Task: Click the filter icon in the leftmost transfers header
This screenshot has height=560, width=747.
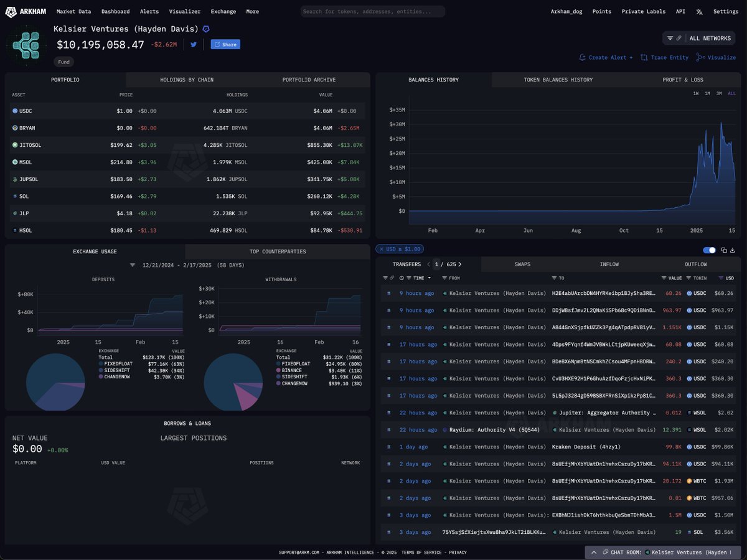Action: click(385, 278)
